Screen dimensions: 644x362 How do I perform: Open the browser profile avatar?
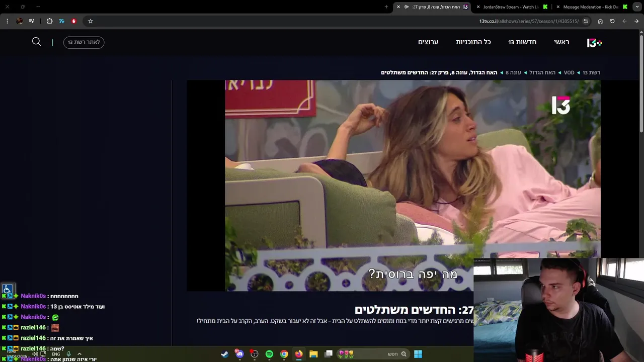[20, 21]
